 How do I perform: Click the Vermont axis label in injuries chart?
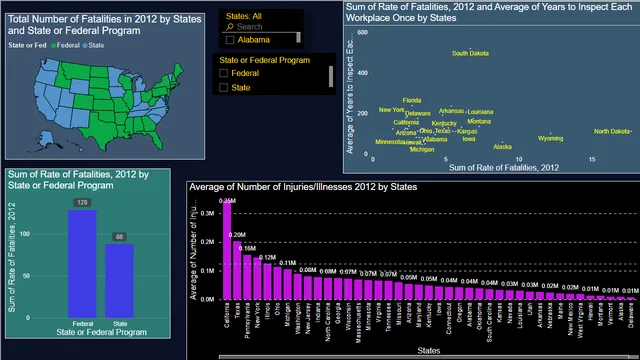click(x=611, y=313)
